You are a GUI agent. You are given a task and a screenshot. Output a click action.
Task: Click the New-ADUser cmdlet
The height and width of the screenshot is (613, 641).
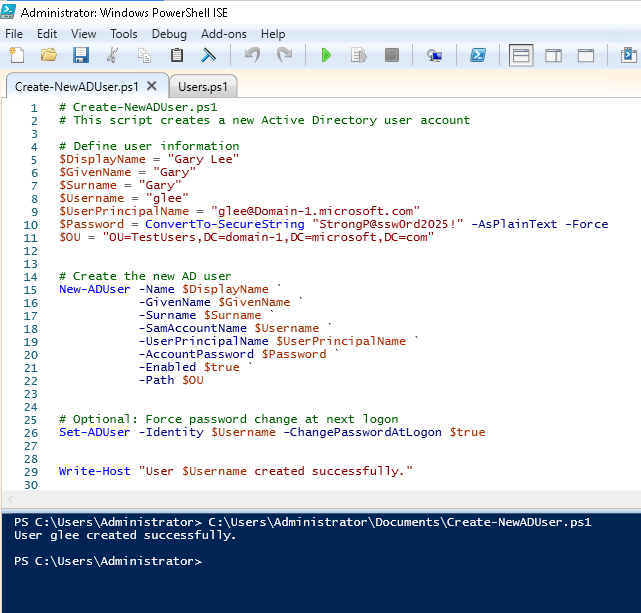(95, 289)
